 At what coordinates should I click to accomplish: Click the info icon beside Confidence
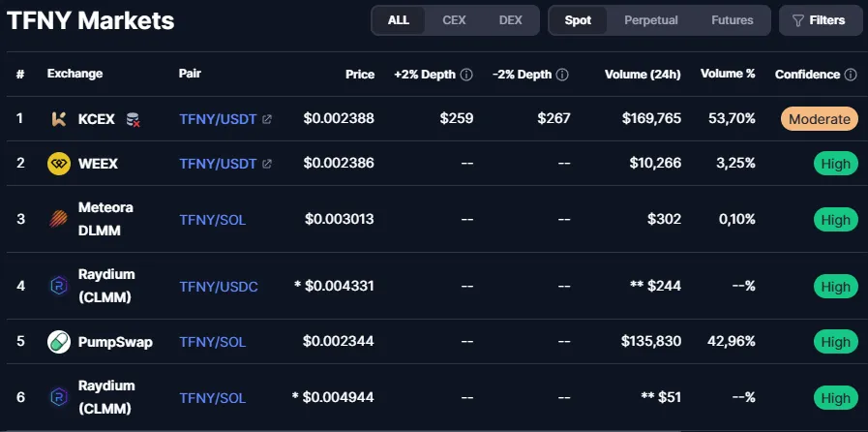tap(851, 75)
